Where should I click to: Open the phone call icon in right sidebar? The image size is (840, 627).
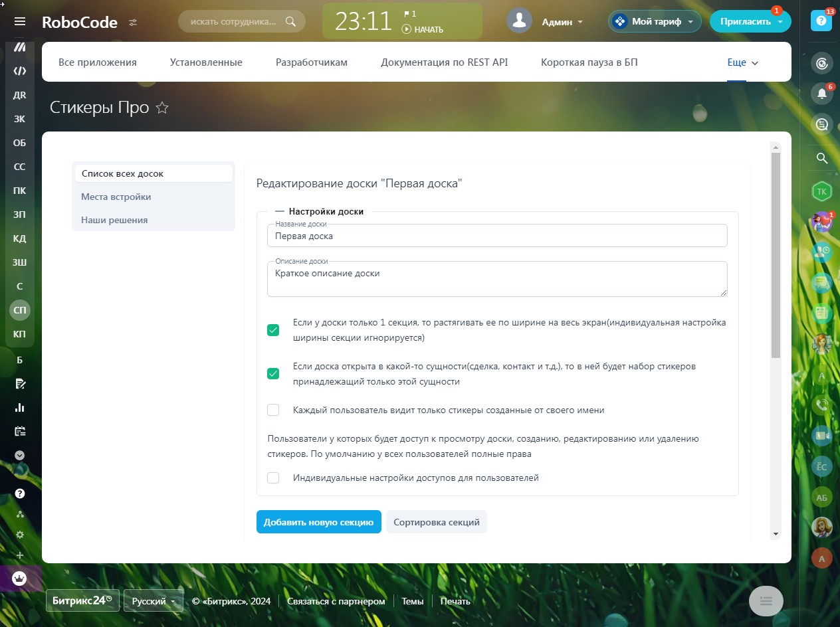coord(822,404)
